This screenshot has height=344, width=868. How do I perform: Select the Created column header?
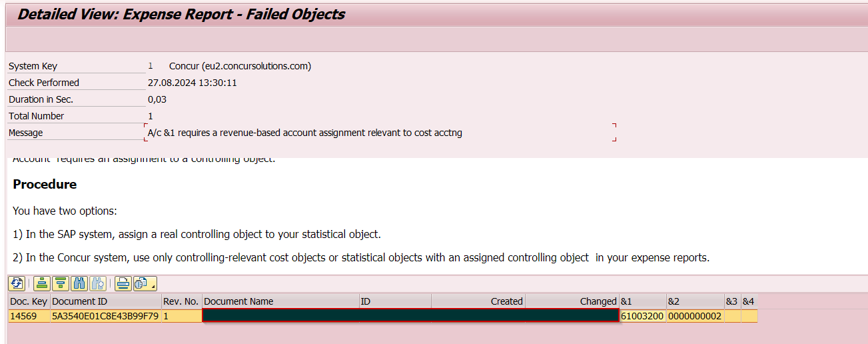pos(478,301)
